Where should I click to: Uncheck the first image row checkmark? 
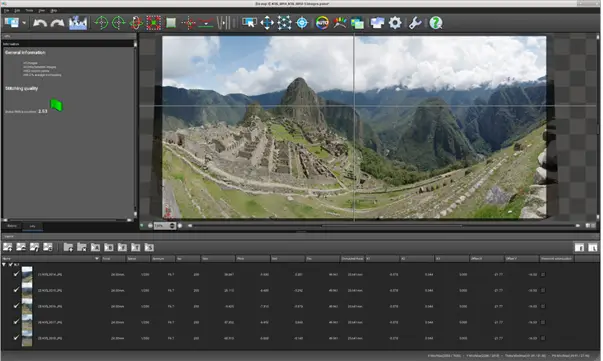(16, 274)
